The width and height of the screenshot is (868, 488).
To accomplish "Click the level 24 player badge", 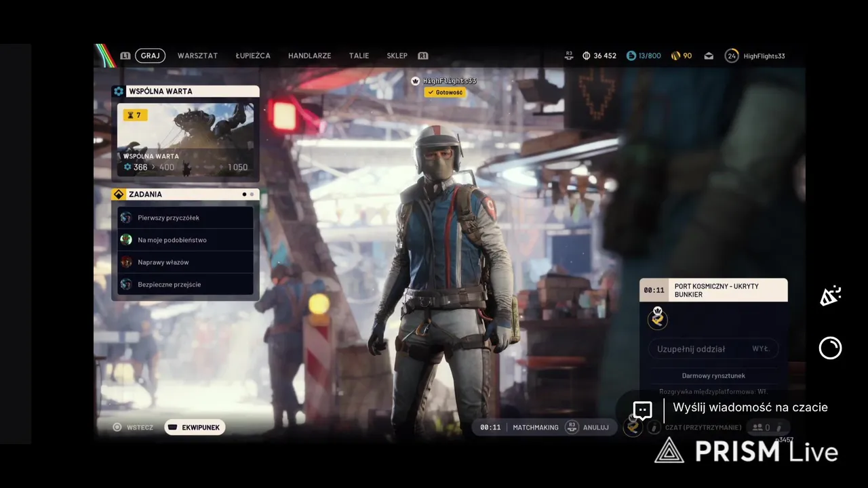I will tap(732, 56).
